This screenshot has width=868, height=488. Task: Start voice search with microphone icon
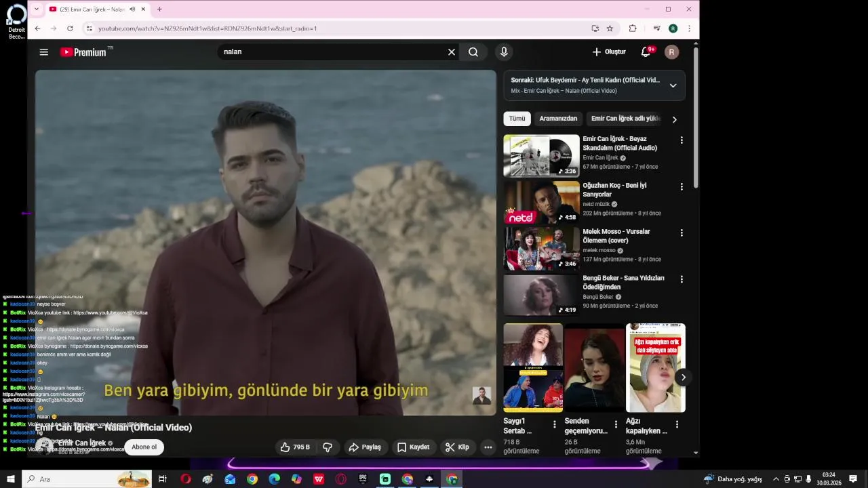(x=504, y=52)
